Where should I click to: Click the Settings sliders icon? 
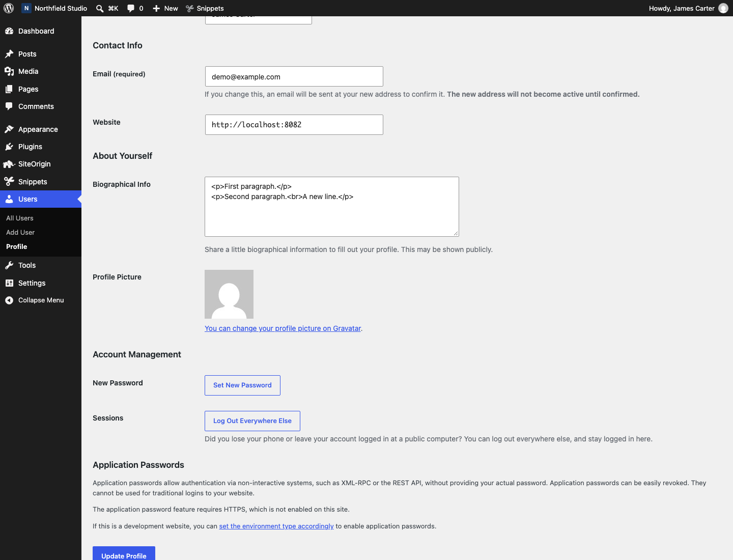[9, 283]
